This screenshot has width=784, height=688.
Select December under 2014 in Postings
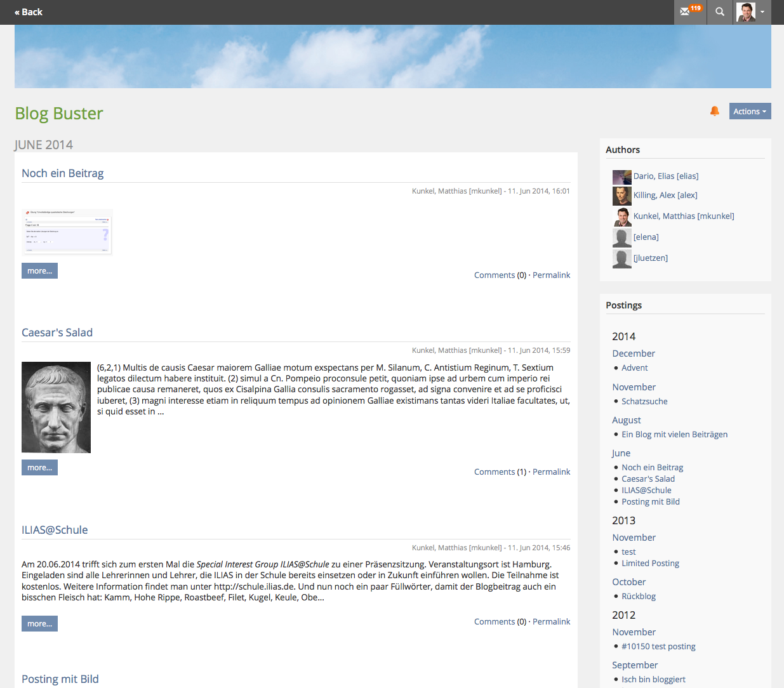633,354
